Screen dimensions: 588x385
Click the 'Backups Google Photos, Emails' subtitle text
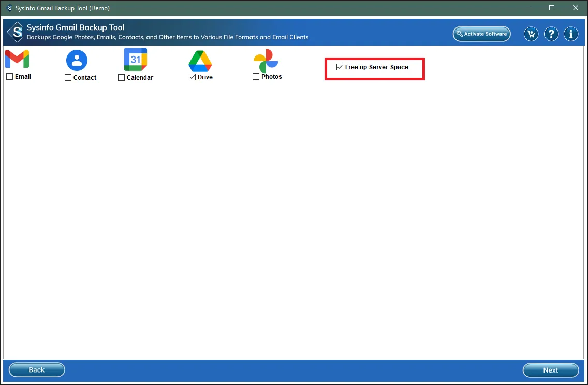tap(168, 37)
